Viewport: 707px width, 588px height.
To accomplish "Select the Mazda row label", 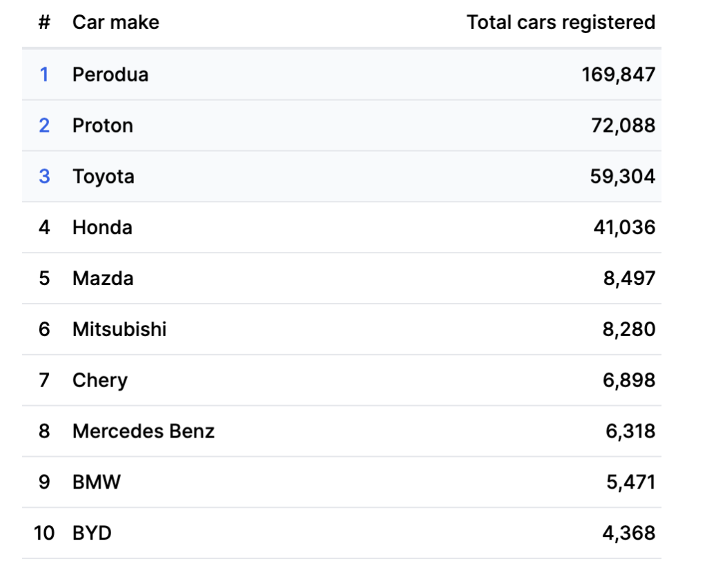I will (103, 278).
